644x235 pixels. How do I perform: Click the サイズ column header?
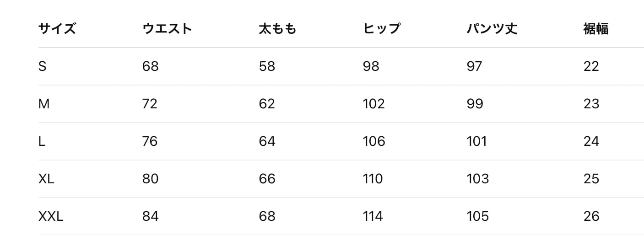pyautogui.click(x=57, y=29)
